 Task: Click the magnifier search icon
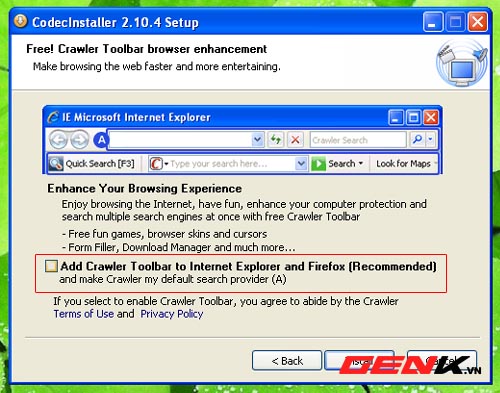(417, 139)
